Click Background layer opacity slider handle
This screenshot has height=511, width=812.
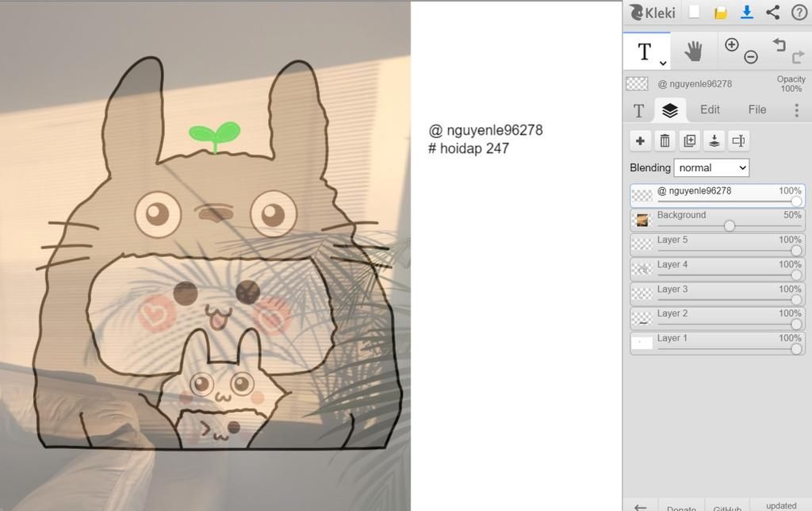pos(730,226)
